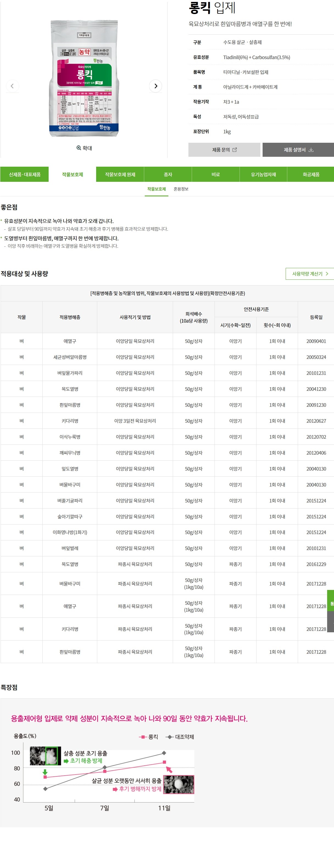Click the 숲아기깔따구 cell
The height and width of the screenshot is (868, 334).
[69, 517]
